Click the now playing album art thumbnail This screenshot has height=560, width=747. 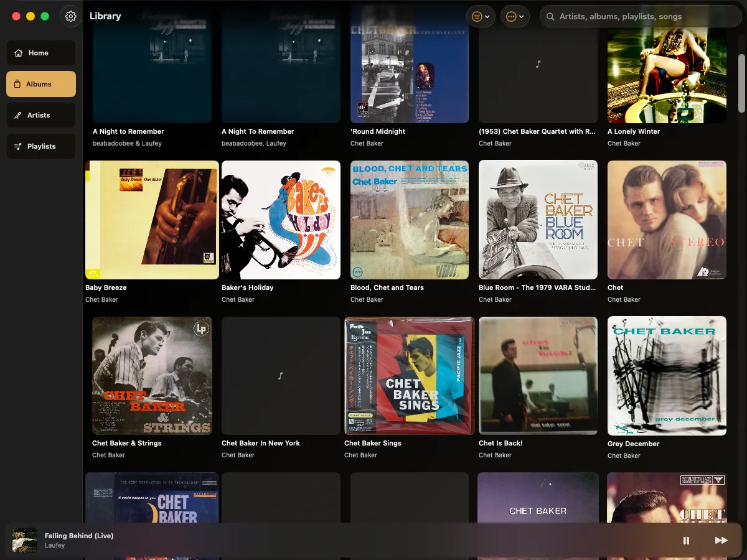coord(25,540)
